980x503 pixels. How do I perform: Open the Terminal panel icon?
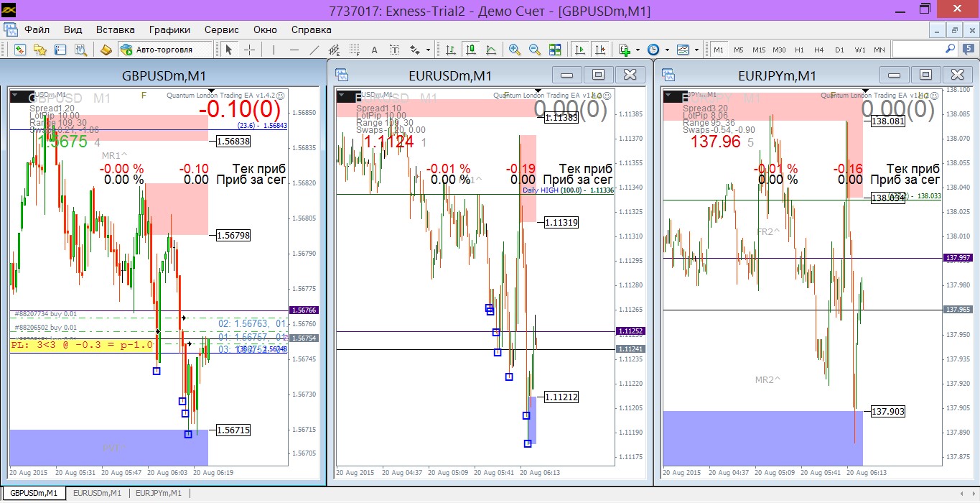[x=60, y=50]
